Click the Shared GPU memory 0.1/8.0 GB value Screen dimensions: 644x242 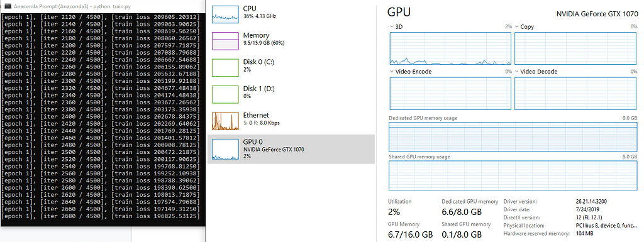pos(462,234)
